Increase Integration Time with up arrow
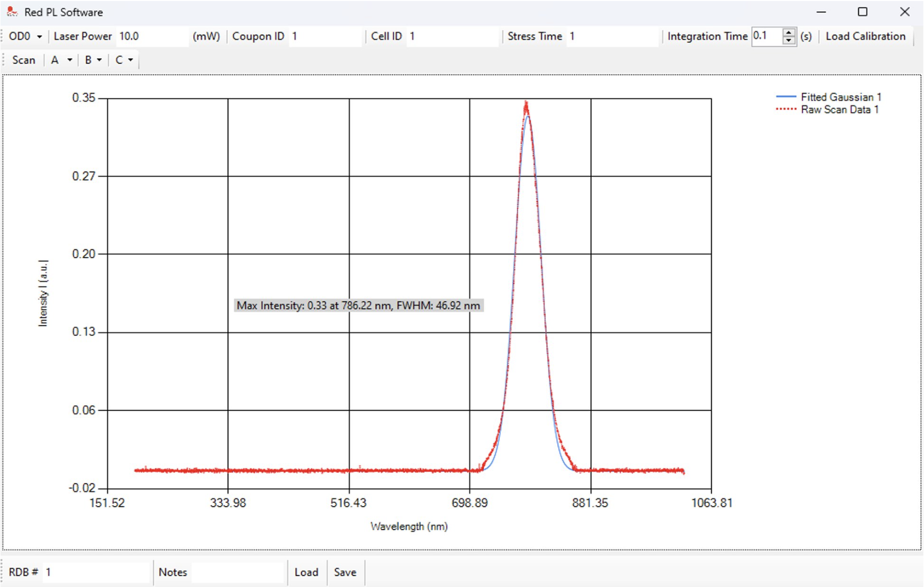 coord(789,33)
